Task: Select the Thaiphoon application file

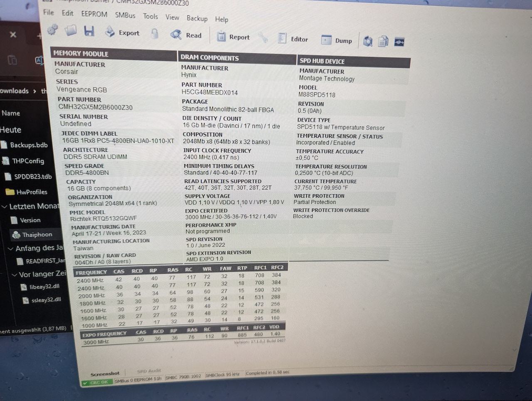Action: [32, 235]
